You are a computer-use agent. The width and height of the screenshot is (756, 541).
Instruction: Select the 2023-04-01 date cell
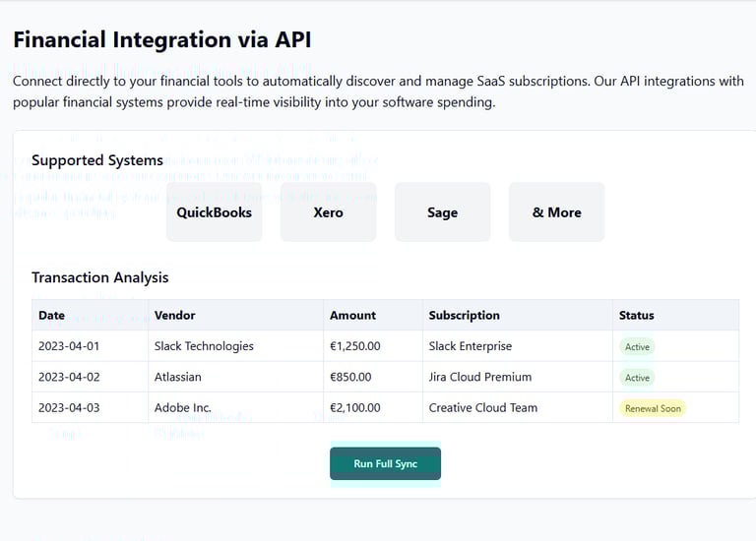(x=91, y=346)
